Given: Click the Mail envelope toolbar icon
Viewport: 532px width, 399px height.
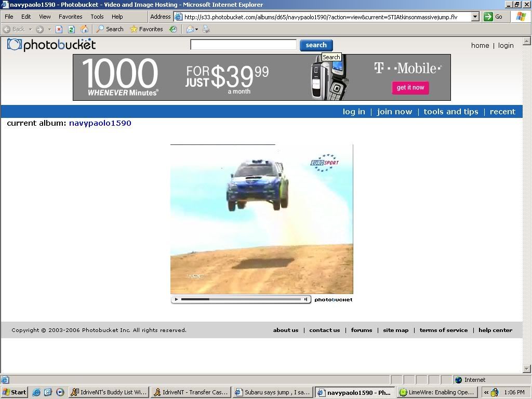Looking at the screenshot, I should 190,29.
